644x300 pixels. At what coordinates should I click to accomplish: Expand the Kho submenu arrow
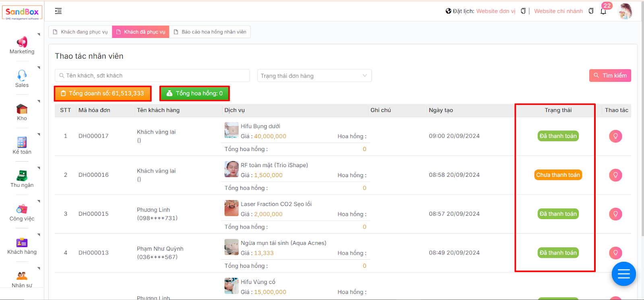(x=39, y=101)
